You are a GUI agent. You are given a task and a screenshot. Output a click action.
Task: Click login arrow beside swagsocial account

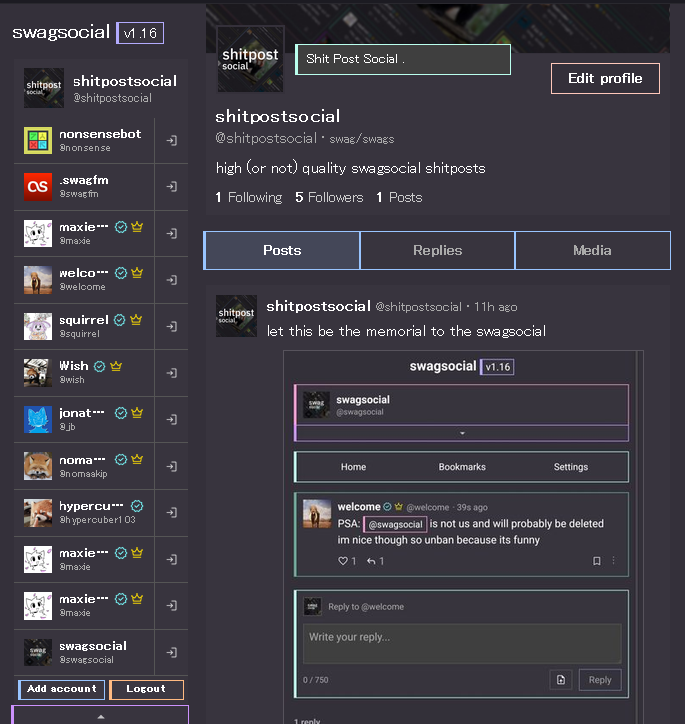click(172, 652)
